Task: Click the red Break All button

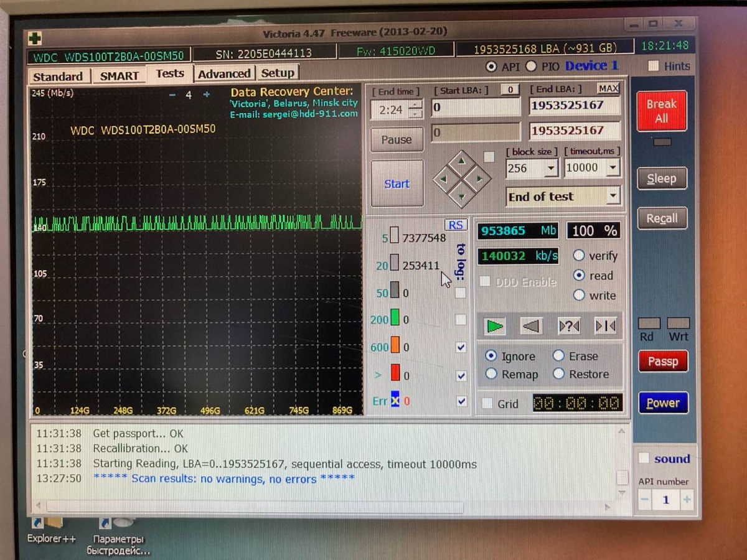Action: [x=661, y=111]
